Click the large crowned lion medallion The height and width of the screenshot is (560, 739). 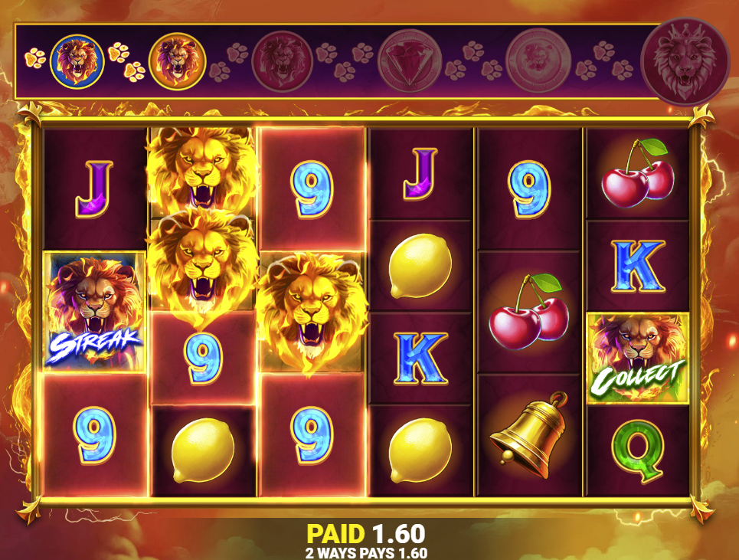pyautogui.click(x=685, y=61)
